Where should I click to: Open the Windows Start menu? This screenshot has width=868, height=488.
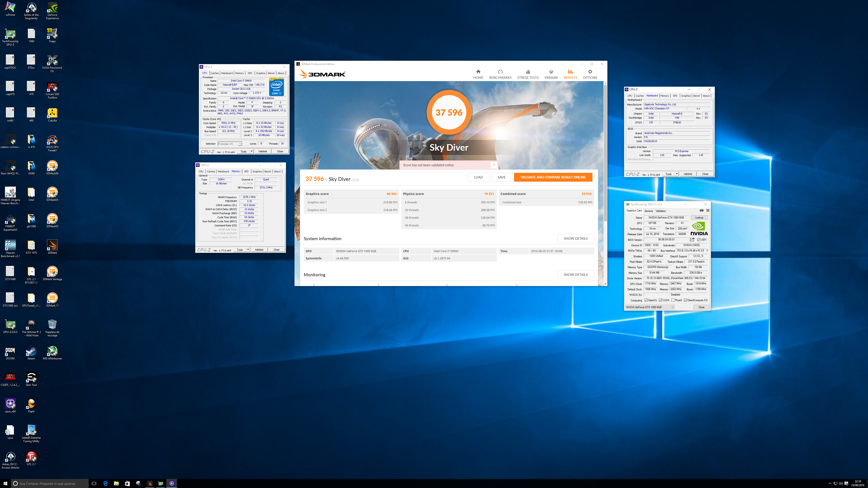point(5,483)
